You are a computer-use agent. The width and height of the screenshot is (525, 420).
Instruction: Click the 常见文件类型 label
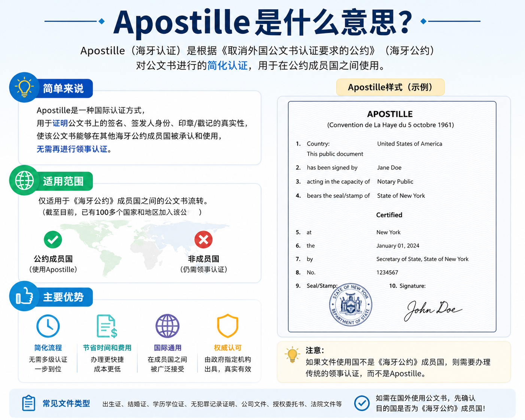click(x=66, y=403)
